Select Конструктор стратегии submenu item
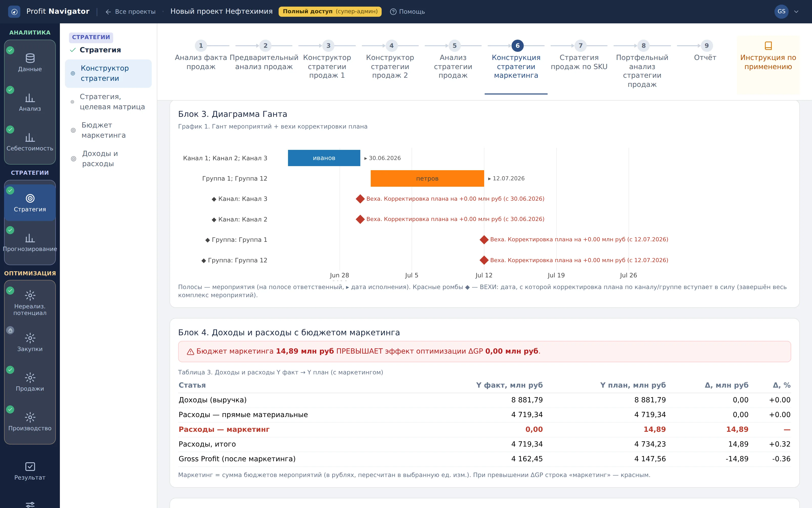Viewport: 812px width, 508px height. 108,73
